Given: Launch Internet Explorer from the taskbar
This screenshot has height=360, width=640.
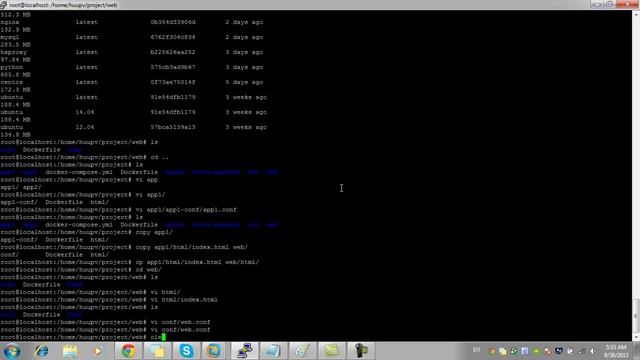Looking at the screenshot, I should [41, 351].
